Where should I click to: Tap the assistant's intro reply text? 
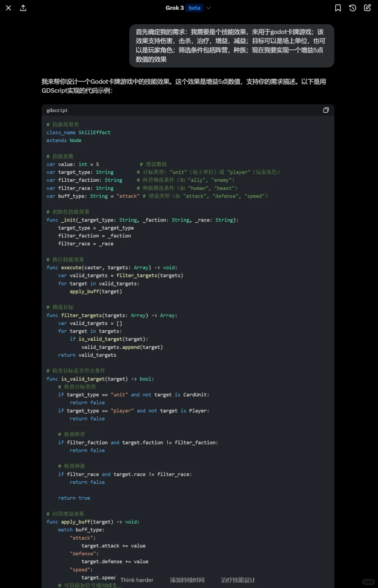click(x=184, y=86)
